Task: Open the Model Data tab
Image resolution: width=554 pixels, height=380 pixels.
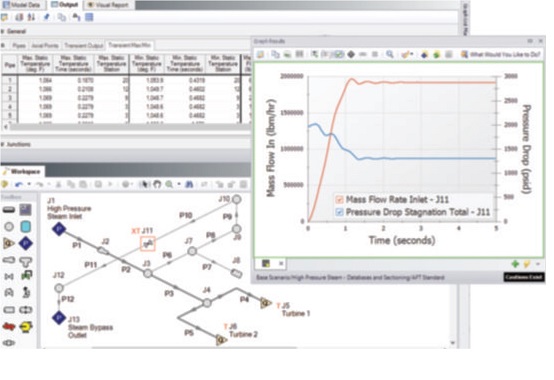Action: 23,5
